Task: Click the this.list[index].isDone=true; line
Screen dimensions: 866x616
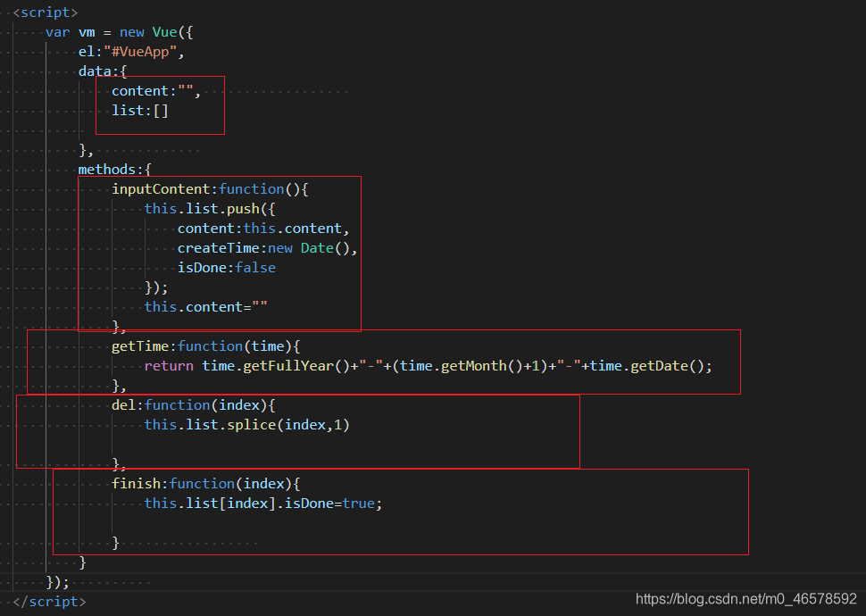Action: (263, 504)
